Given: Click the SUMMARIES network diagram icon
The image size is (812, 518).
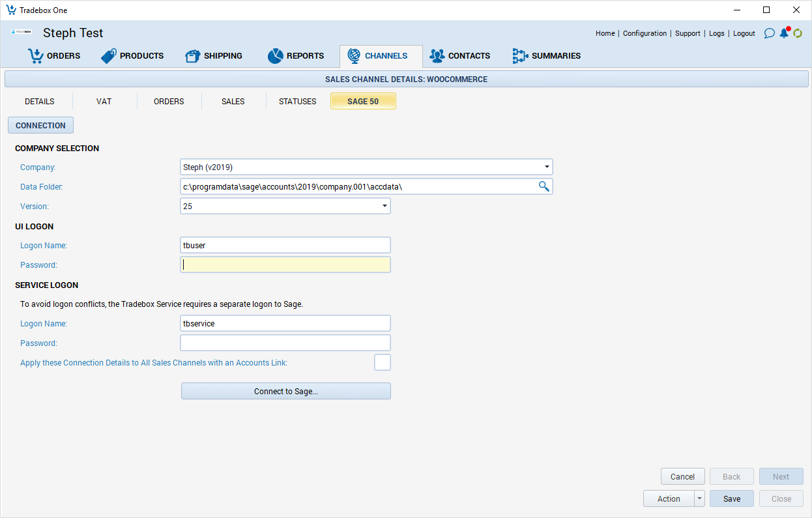Looking at the screenshot, I should pos(521,55).
